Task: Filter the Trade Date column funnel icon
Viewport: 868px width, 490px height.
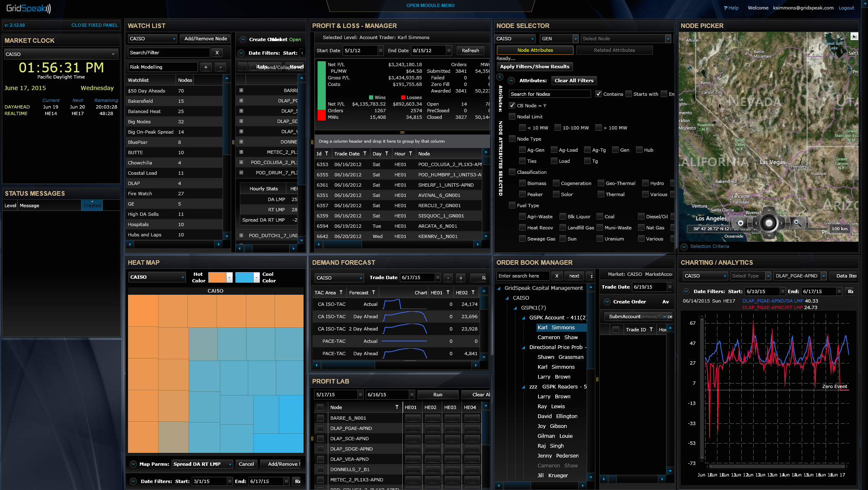Action: click(x=365, y=154)
